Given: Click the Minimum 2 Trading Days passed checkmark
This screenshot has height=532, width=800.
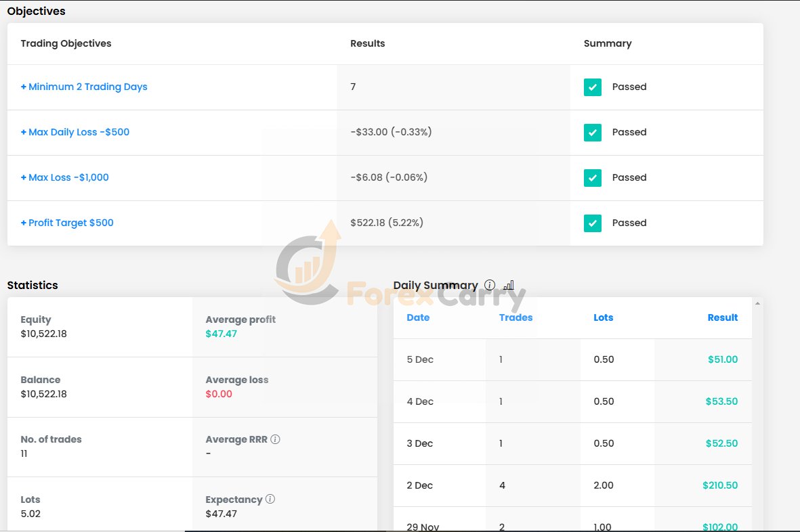Looking at the screenshot, I should [x=592, y=87].
